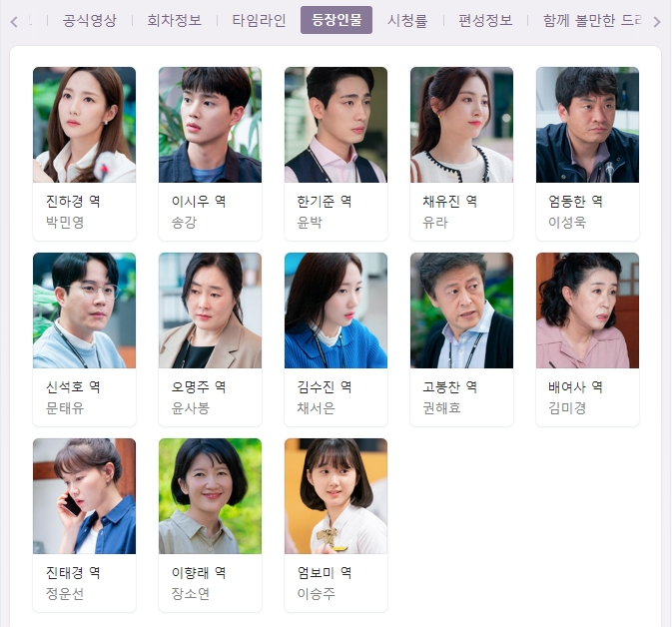Click the right arrow to show more tabs
The width and height of the screenshot is (672, 627).
click(x=657, y=21)
